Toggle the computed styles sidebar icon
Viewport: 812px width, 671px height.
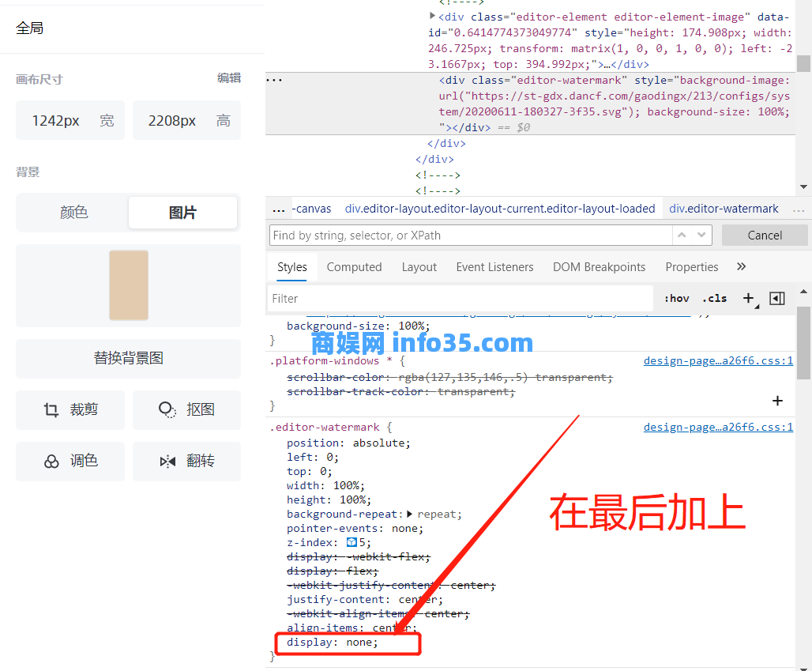[x=776, y=298]
